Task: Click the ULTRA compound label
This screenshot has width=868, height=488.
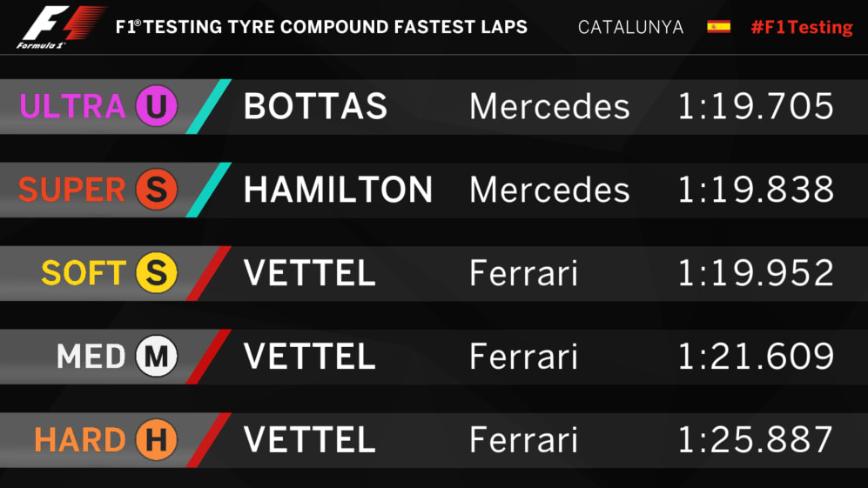Action: [73, 107]
